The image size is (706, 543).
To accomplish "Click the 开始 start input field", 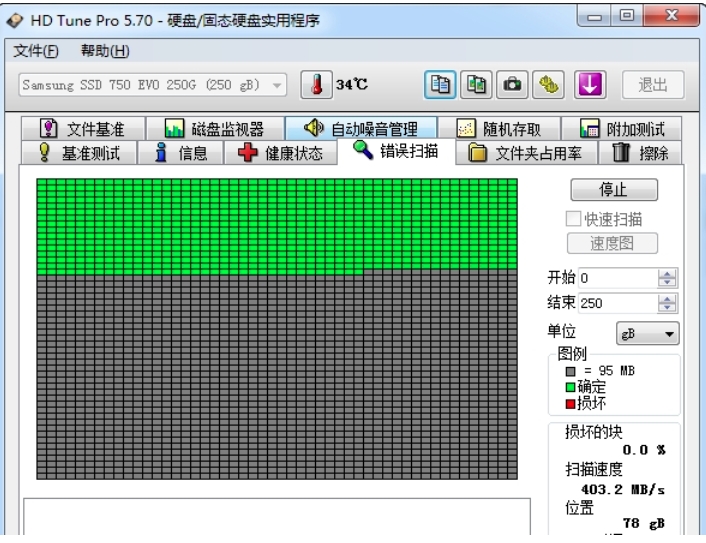I will (618, 278).
